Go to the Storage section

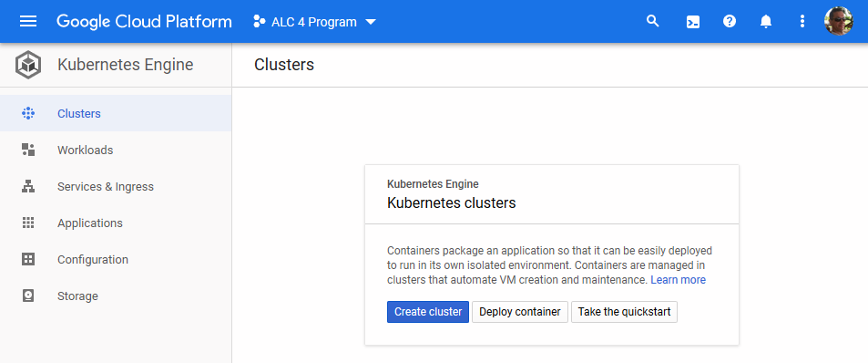pos(116,296)
